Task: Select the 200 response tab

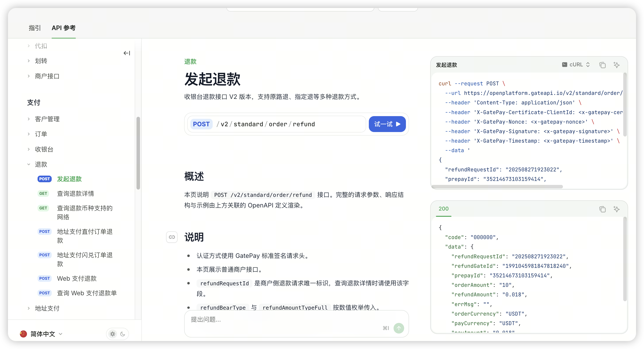Action: click(x=443, y=209)
